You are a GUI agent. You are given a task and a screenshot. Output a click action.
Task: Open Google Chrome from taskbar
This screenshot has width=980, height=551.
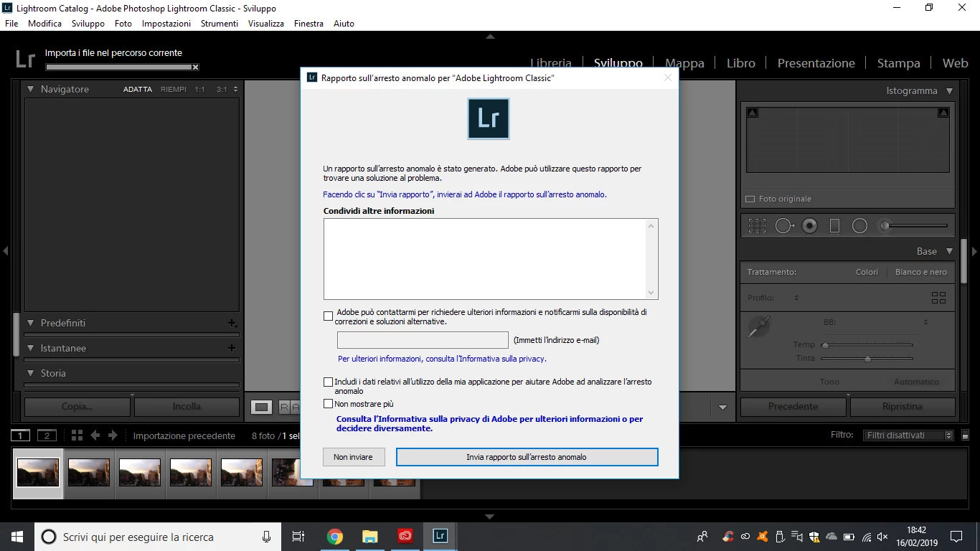[335, 537]
